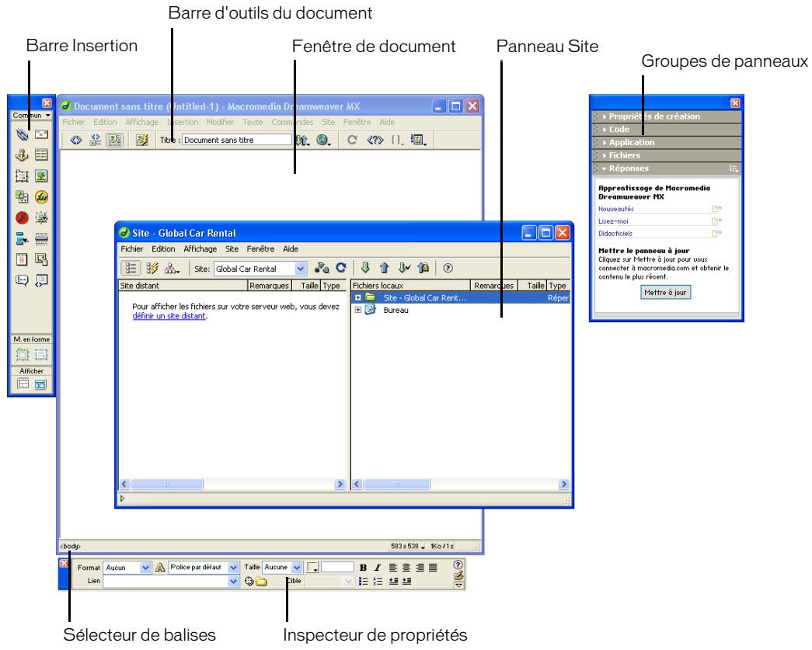Check In files in Site window

[x=423, y=268]
